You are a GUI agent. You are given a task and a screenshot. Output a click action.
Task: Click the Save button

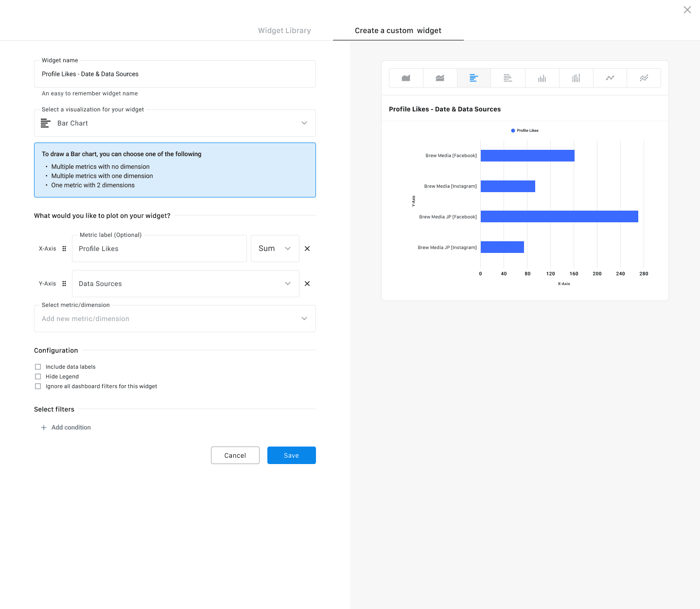click(x=291, y=455)
